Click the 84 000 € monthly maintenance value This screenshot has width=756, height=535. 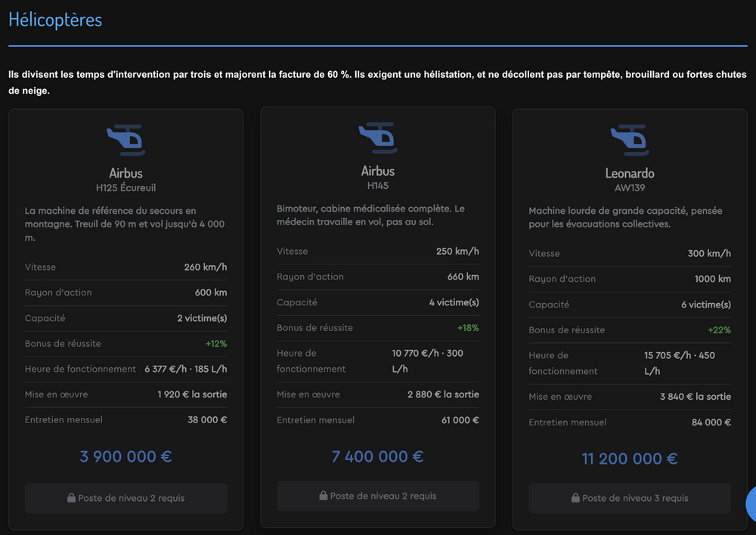click(711, 422)
